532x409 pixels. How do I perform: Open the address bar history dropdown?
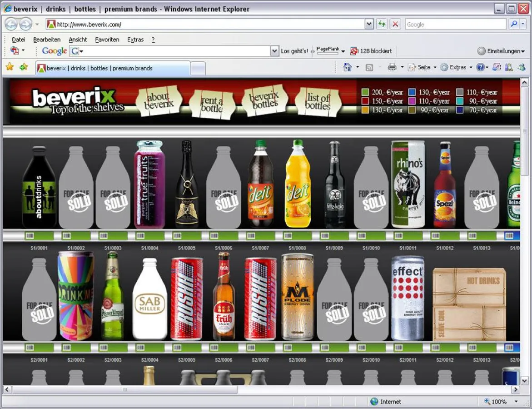pyautogui.click(x=369, y=24)
